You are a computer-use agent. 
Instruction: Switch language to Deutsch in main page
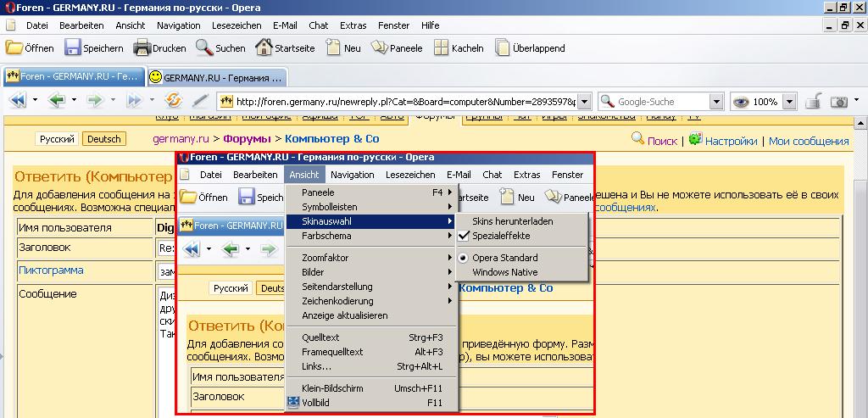click(104, 139)
